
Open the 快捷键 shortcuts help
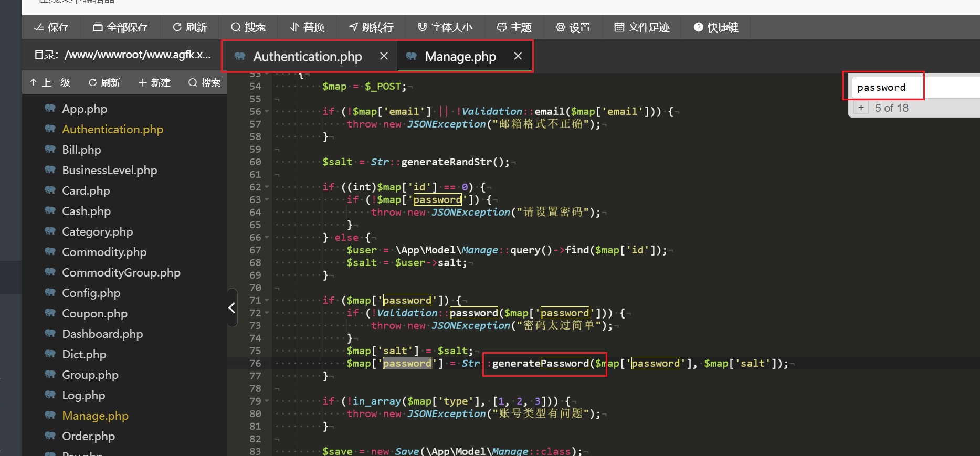point(716,27)
